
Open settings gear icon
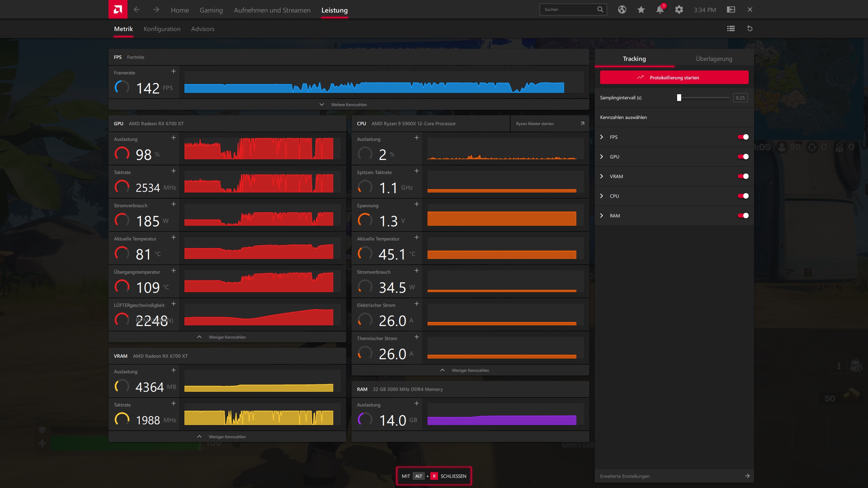679,9
